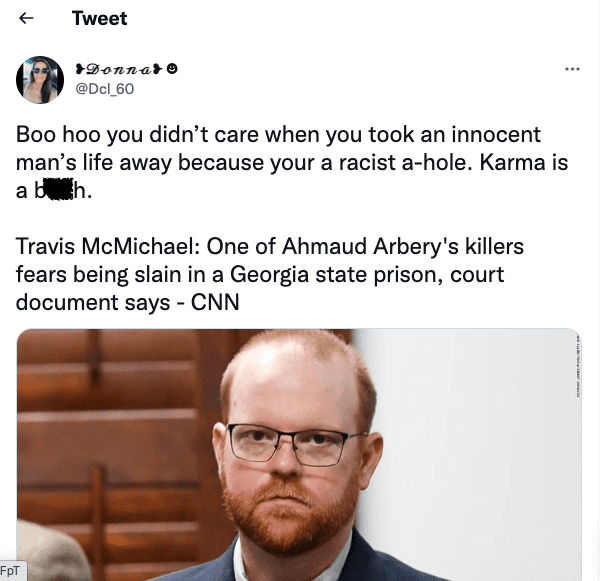
Task: Click the leaf ornament before Donna's name
Action: (x=80, y=69)
